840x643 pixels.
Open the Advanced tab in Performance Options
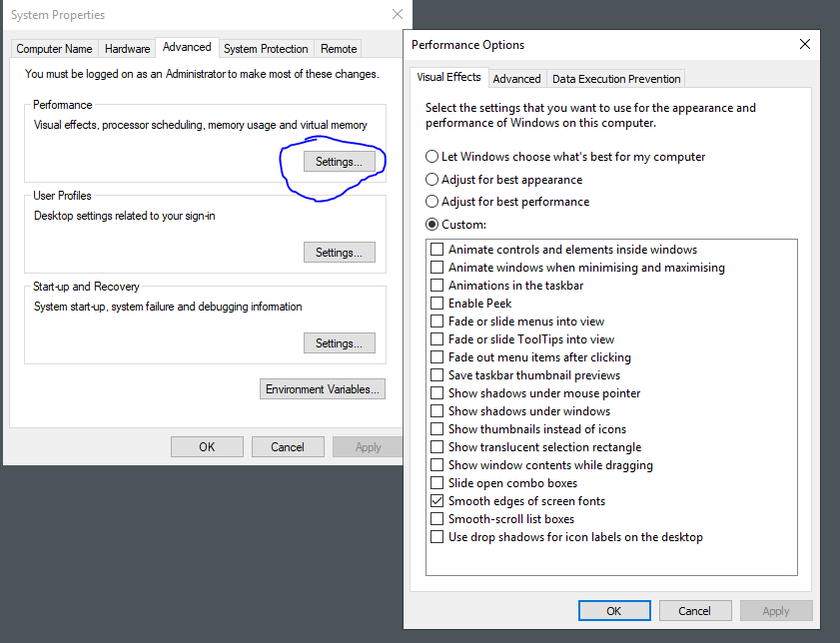[516, 79]
